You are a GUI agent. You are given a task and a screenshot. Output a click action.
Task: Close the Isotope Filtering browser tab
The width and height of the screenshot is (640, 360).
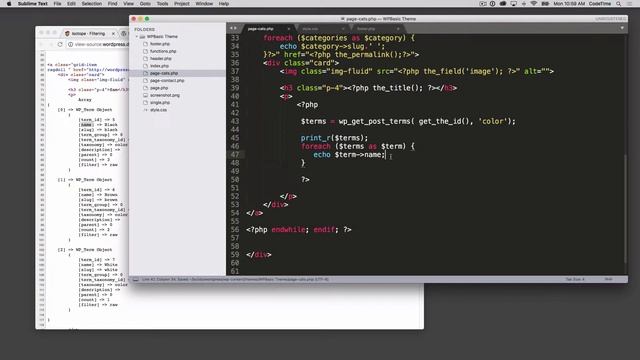(113, 33)
